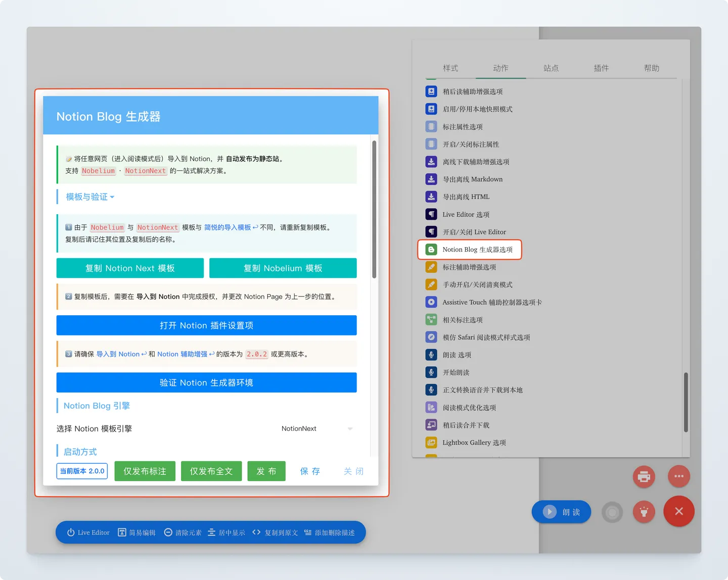Click the action list panel scrollbar

pyautogui.click(x=686, y=402)
